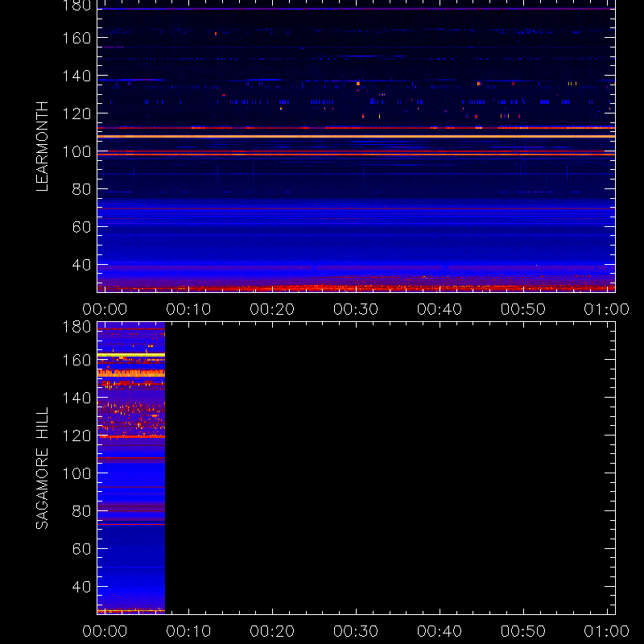Select the 160 frequency label on Learmonth plot

[x=76, y=38]
